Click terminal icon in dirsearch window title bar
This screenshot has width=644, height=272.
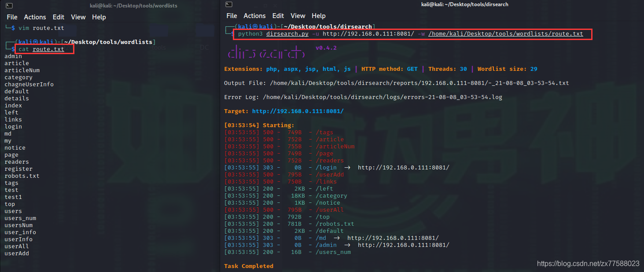coord(228,4)
